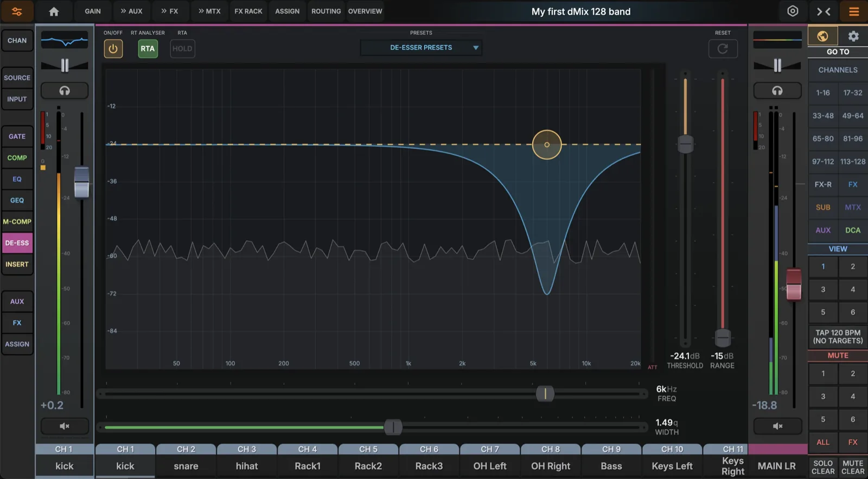Select the CHAN sidebar section
Screen dimensions: 868x479
click(17, 41)
